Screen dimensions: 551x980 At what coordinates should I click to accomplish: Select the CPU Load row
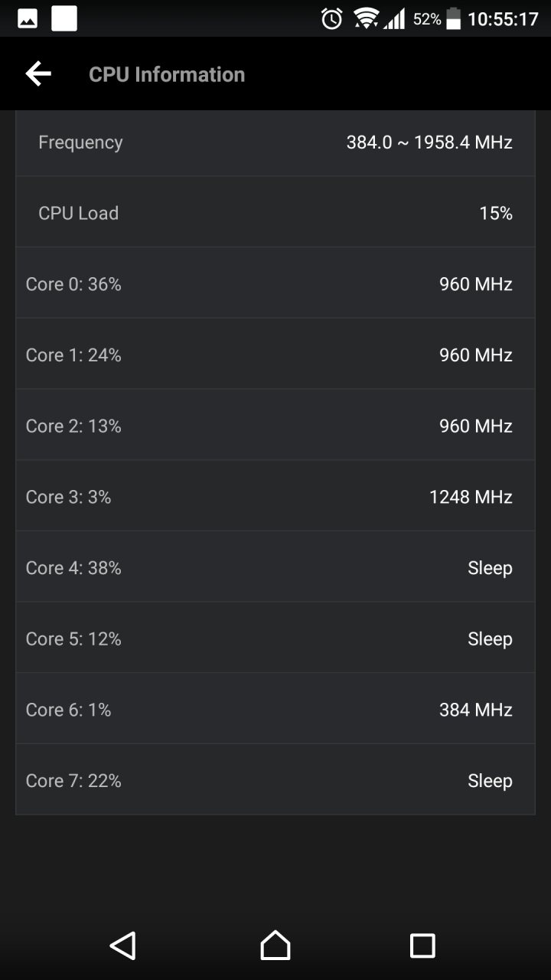(275, 213)
